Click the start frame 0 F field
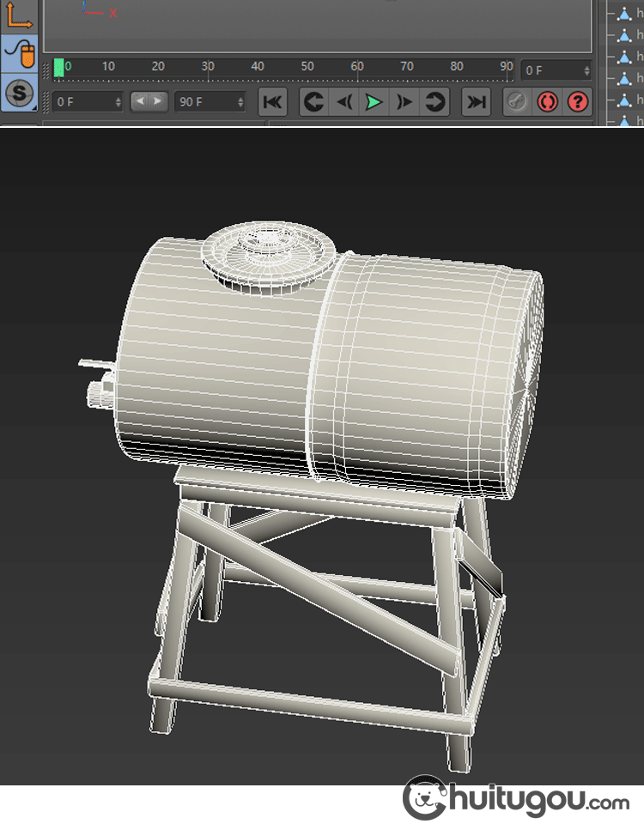Viewport: 644px width, 824px height. pos(82,102)
